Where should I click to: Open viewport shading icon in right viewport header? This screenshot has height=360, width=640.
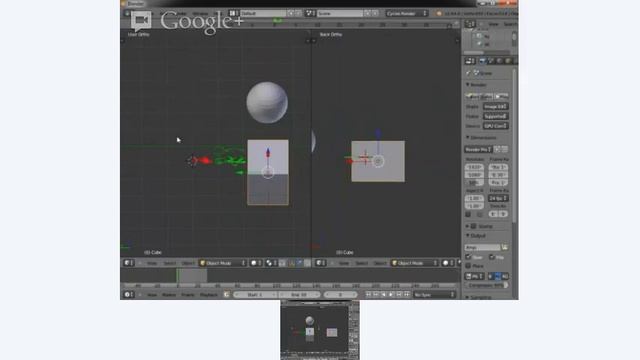pyautogui.click(x=448, y=263)
